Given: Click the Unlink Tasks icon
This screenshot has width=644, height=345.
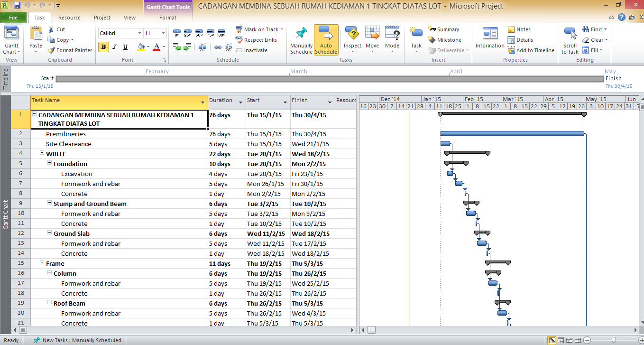Looking at the screenshot, I should 228,47.
